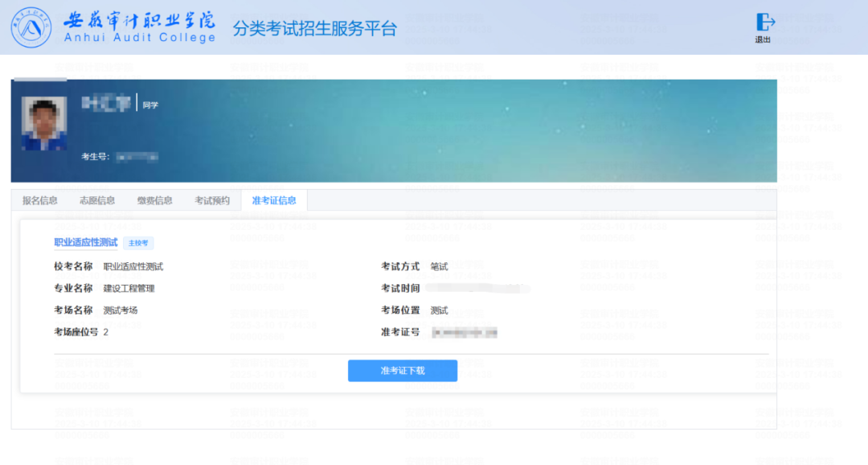Click the Anhui Audit College circular logo
This screenshot has width=868, height=465.
31,27
